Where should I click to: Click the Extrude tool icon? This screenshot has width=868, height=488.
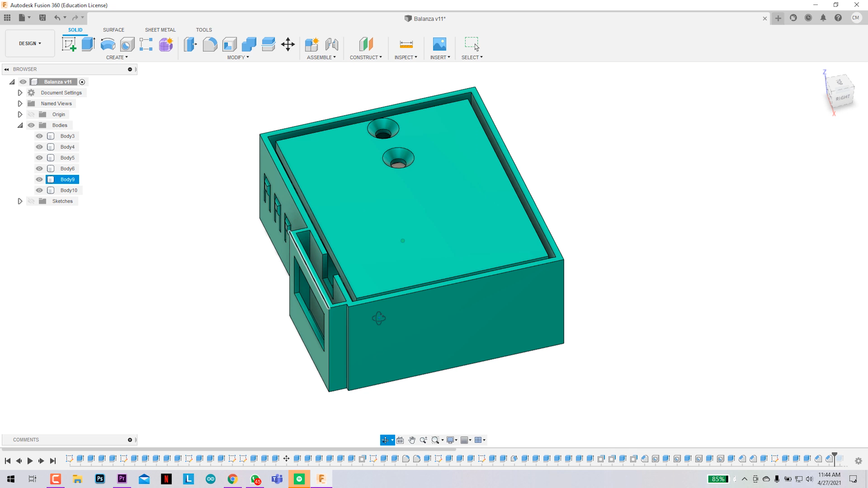coord(88,44)
